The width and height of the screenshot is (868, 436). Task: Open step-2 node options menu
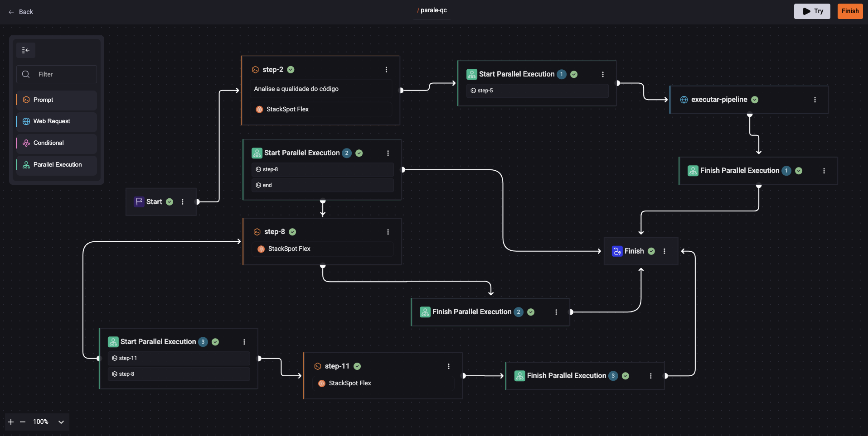[386, 70]
